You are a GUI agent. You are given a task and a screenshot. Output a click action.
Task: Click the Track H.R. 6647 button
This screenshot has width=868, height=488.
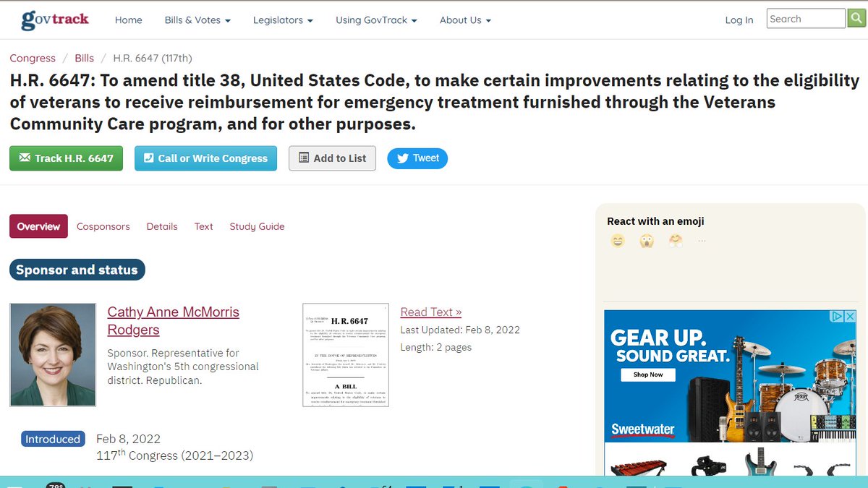[x=67, y=158]
